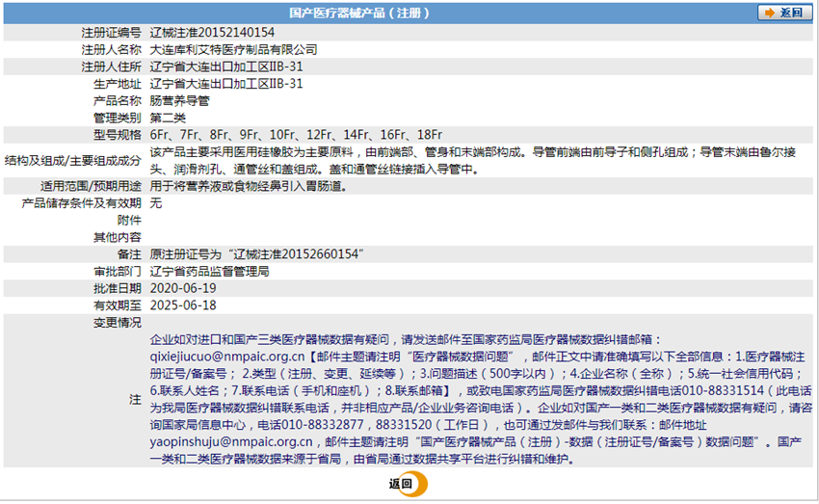Click the 变更情况 label
The width and height of the screenshot is (819, 504).
point(118,322)
